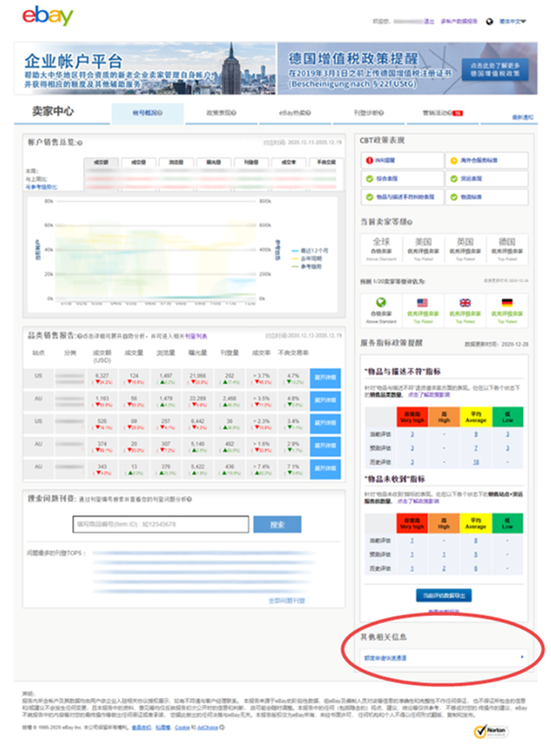Viewport: 551px width, 756px height.
Task: Click the 成交额 (USD) column header
Action: (x=102, y=356)
